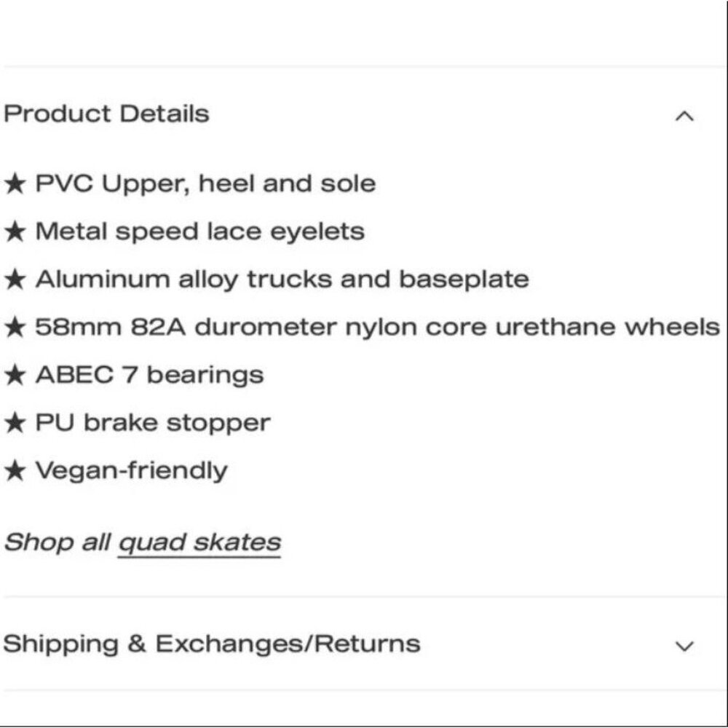Click the Product Details heading
This screenshot has height=728, width=728.
pos(106,114)
